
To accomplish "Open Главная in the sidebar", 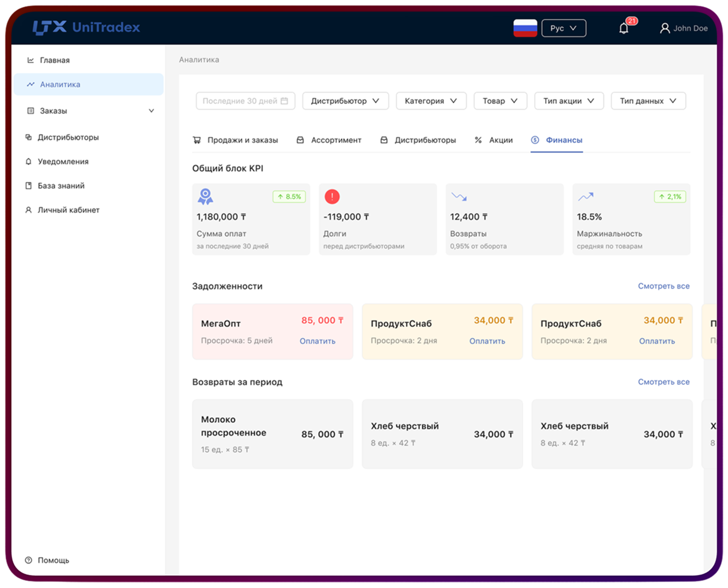I will coord(54,60).
